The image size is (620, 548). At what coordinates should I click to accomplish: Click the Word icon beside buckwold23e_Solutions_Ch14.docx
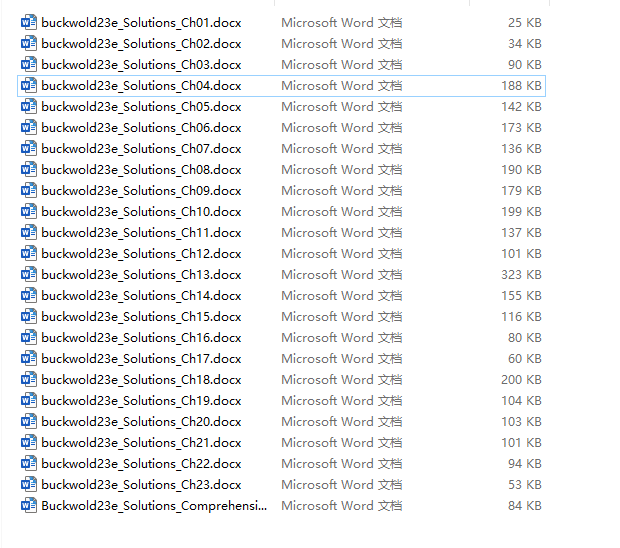29,295
